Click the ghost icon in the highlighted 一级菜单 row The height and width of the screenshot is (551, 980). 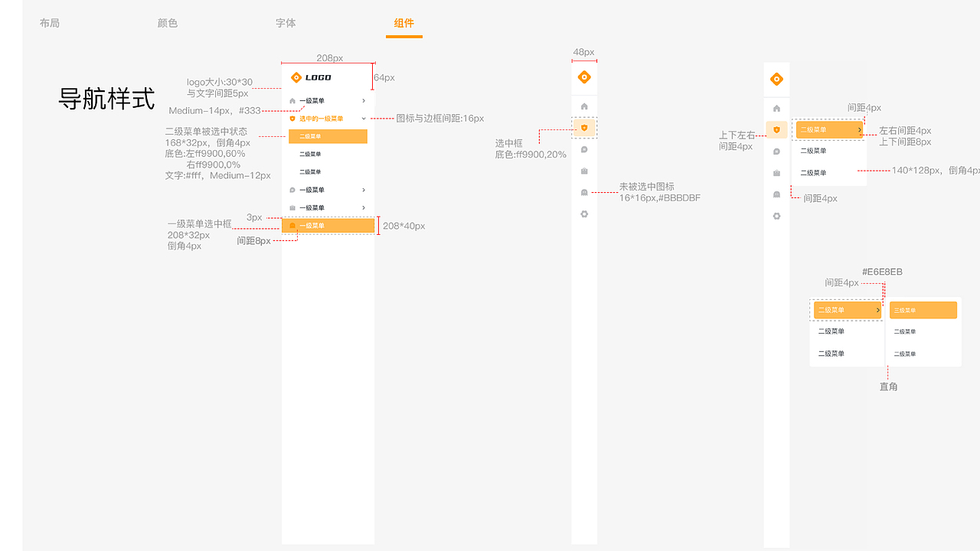click(292, 226)
